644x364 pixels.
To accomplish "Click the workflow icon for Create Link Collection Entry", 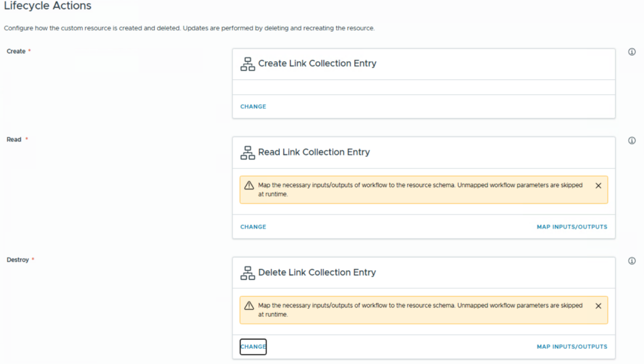I will (x=248, y=64).
